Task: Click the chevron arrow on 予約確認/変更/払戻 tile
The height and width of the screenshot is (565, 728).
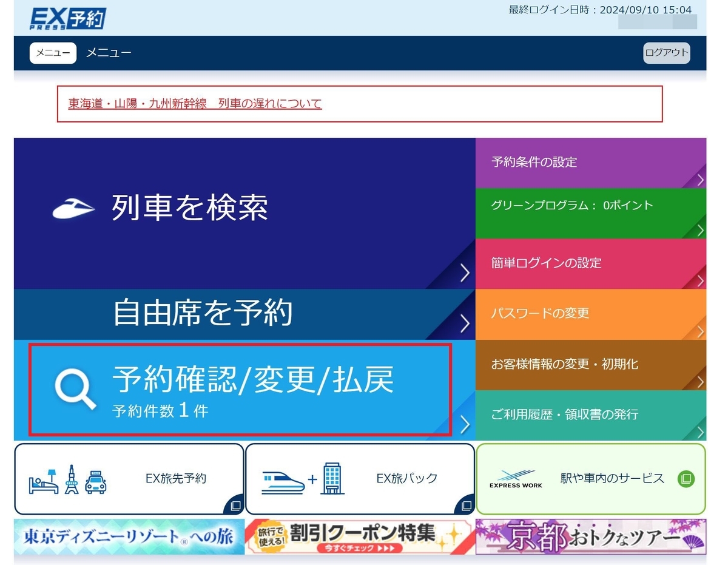Action: (465, 425)
